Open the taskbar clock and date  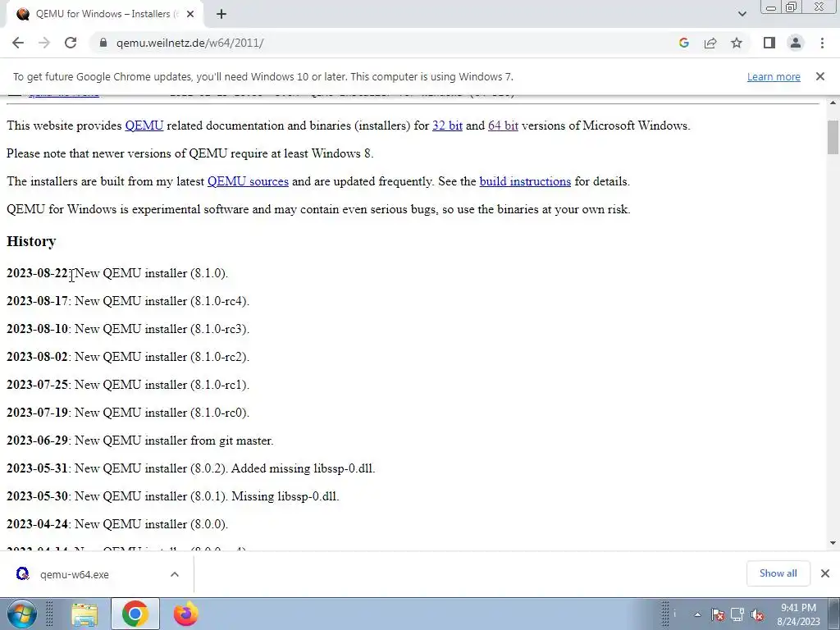point(798,614)
